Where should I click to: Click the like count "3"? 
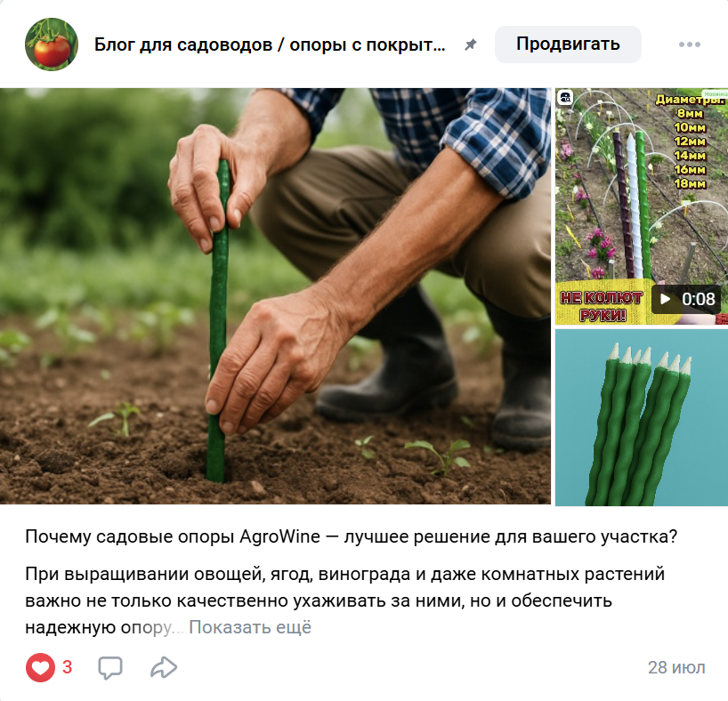pyautogui.click(x=68, y=667)
